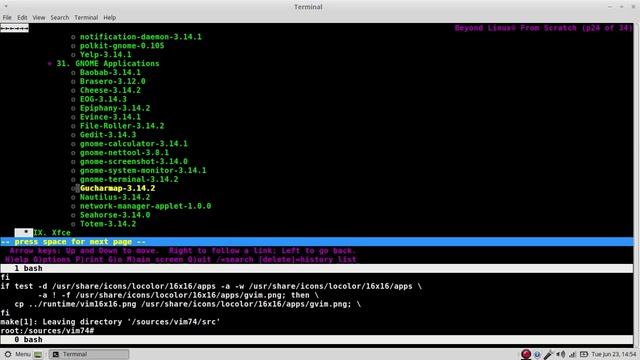Image resolution: width=640 pixels, height=360 pixels.
Task: Click the Epiphany-3.14.2 entry
Action: (x=115, y=108)
